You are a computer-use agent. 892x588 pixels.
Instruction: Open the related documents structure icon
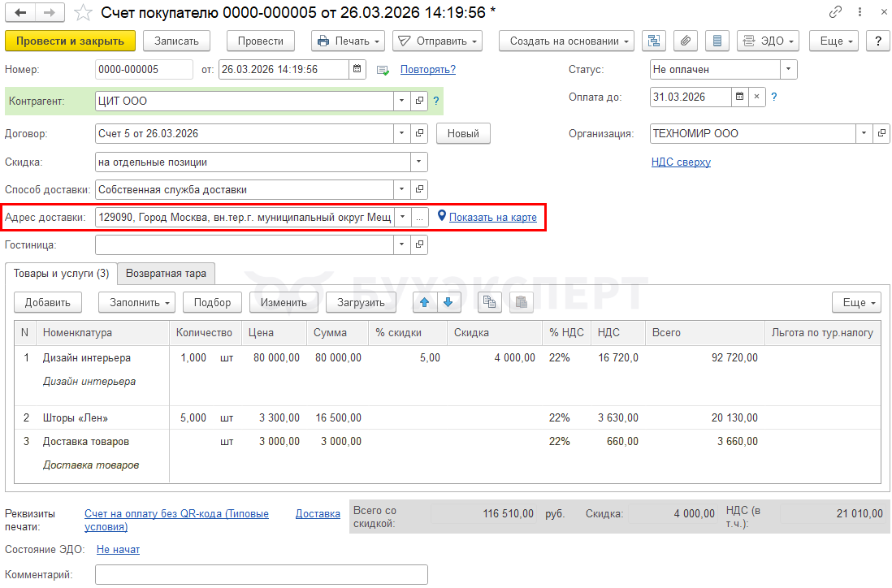point(654,41)
